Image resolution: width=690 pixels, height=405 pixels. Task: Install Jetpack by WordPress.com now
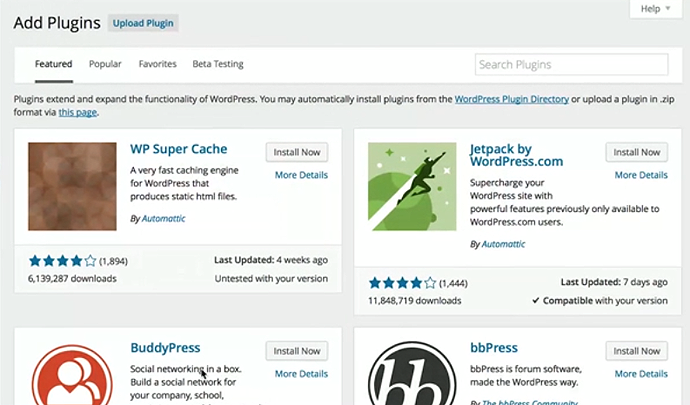click(636, 152)
